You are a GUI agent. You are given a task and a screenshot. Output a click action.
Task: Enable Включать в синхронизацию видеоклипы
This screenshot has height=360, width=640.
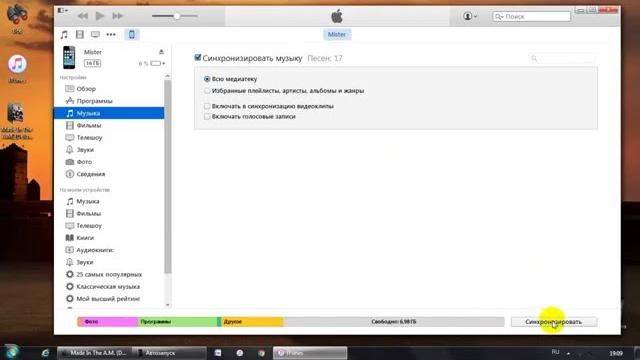click(x=207, y=106)
